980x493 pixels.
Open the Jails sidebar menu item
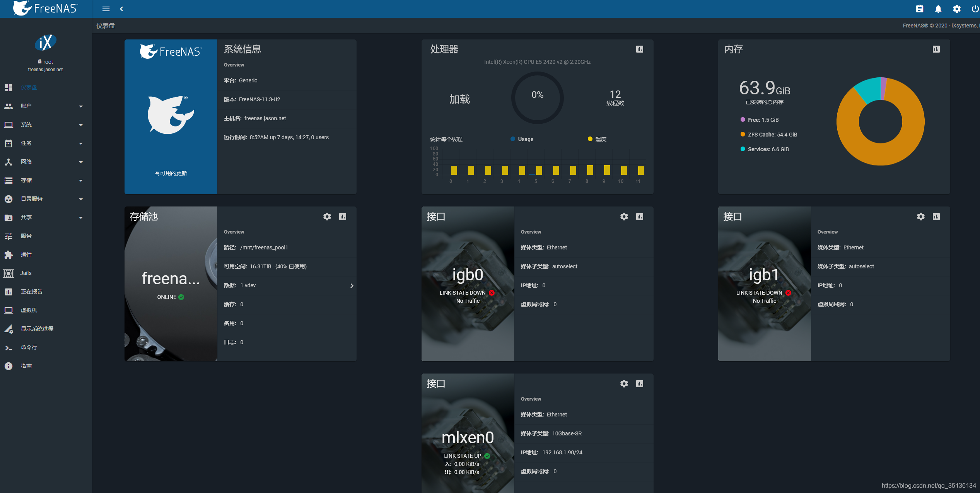[x=26, y=273]
